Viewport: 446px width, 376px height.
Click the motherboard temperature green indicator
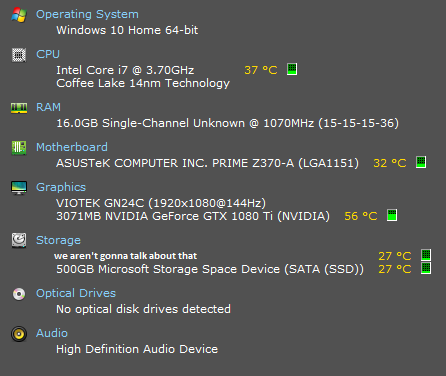pyautogui.click(x=421, y=162)
